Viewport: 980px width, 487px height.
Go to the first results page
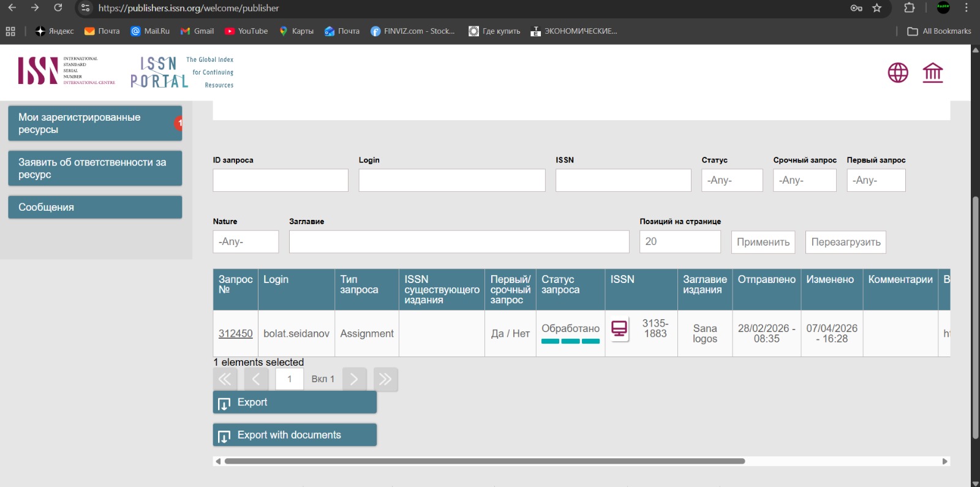(225, 379)
